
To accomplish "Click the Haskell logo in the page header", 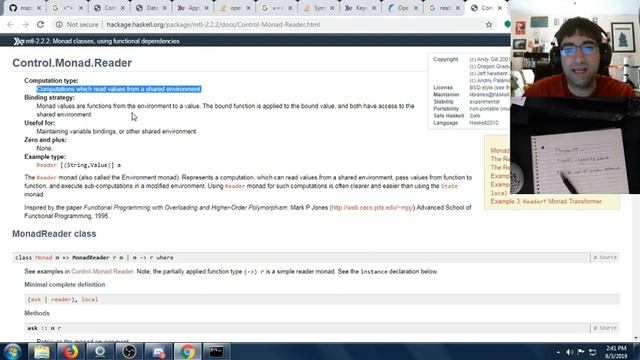I will tap(18, 41).
